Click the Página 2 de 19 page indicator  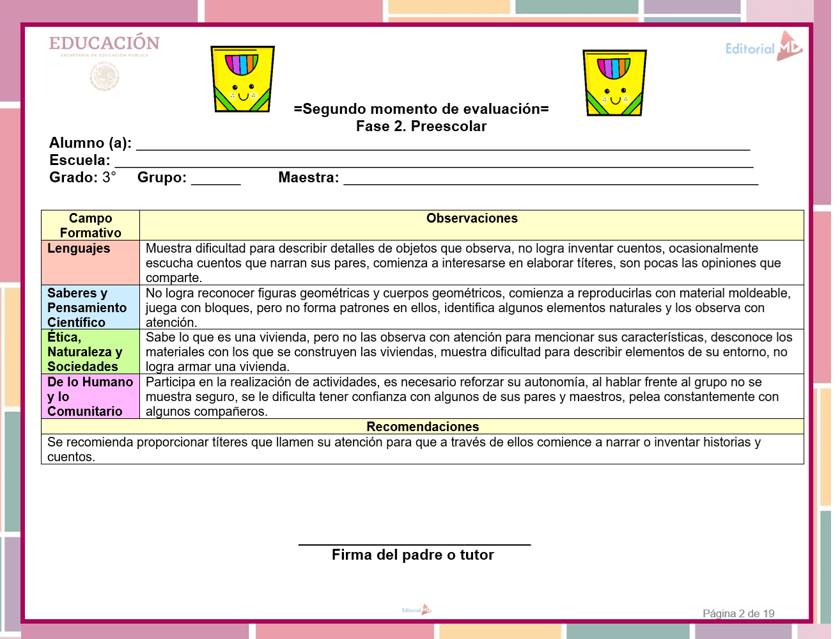tap(738, 613)
